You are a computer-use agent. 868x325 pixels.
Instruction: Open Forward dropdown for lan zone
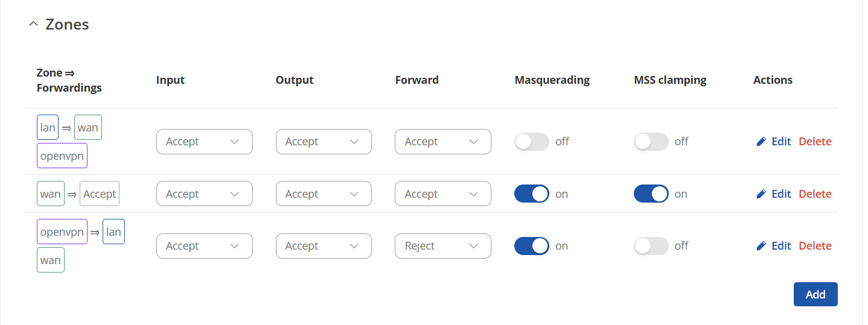click(x=442, y=142)
